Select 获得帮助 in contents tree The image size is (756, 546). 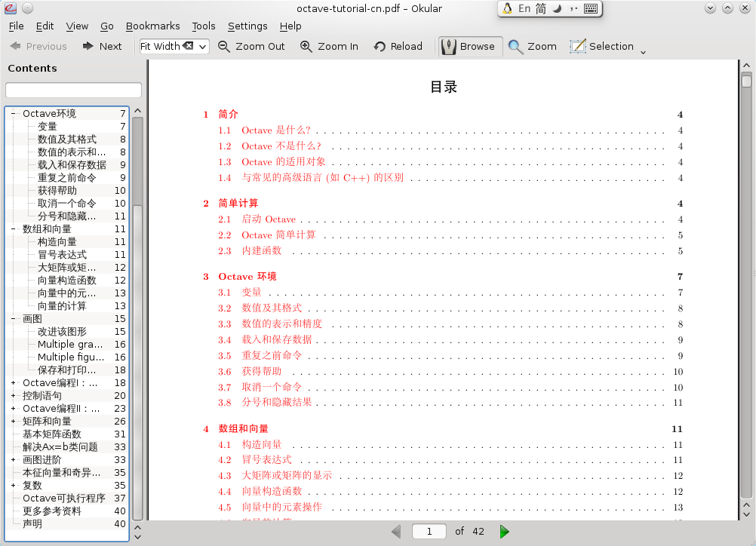(57, 190)
